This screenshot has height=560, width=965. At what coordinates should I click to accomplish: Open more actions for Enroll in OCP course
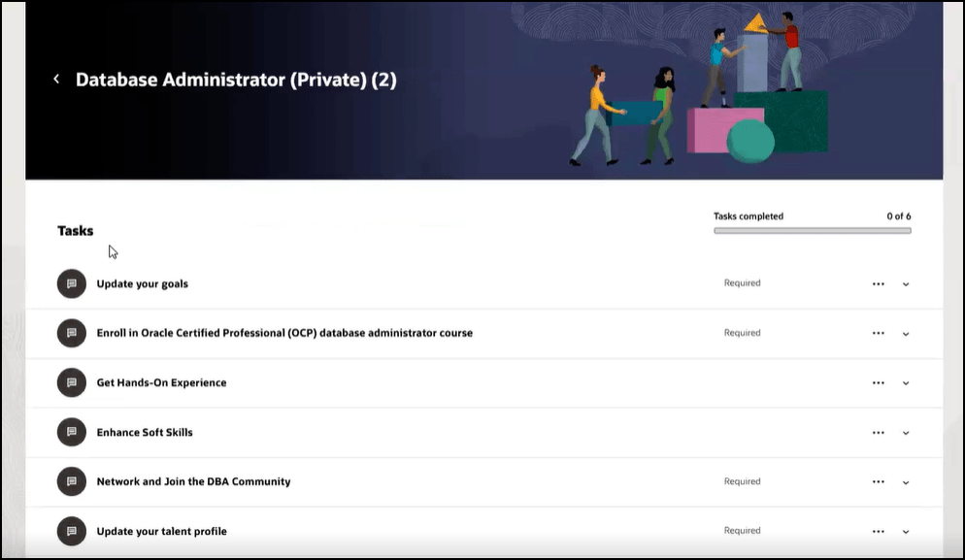coord(879,334)
